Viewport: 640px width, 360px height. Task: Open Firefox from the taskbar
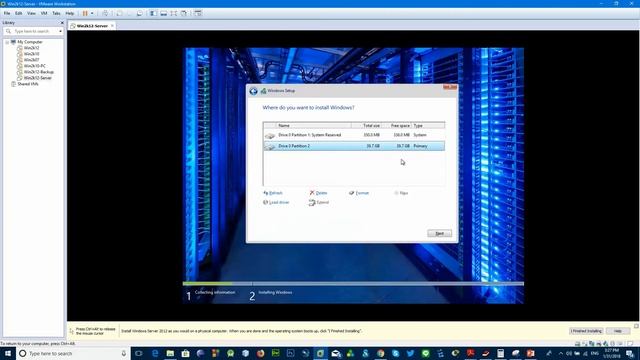(x=260, y=353)
